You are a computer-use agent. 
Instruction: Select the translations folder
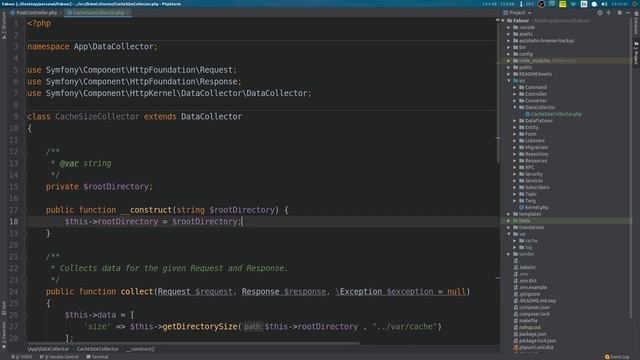531,227
